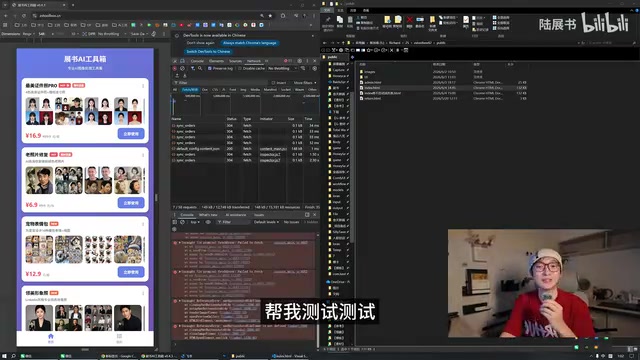Click the export HAR download icon
Viewport: 640px width, 360px height.
click(x=184, y=76)
